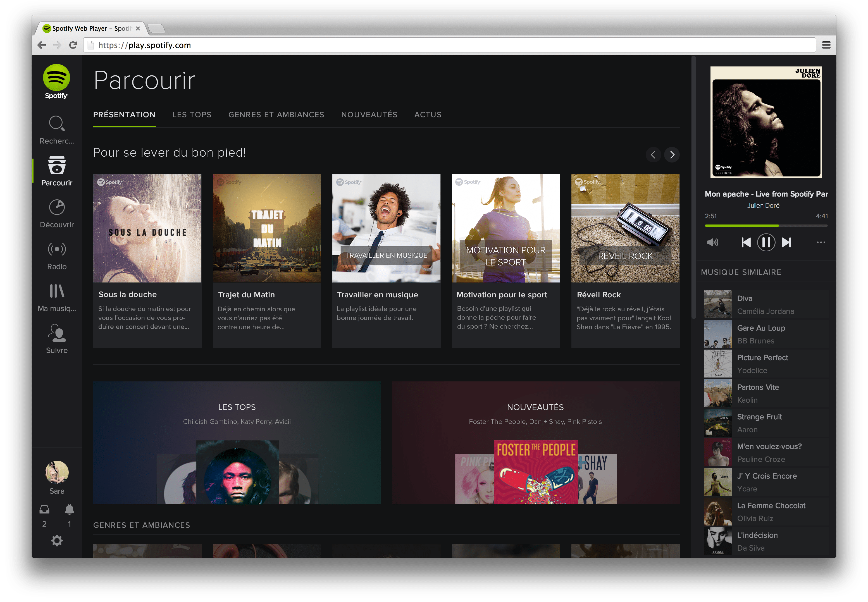Play M'en voulez-vous? by Pauline Croze
The image size is (868, 602).
[766, 453]
